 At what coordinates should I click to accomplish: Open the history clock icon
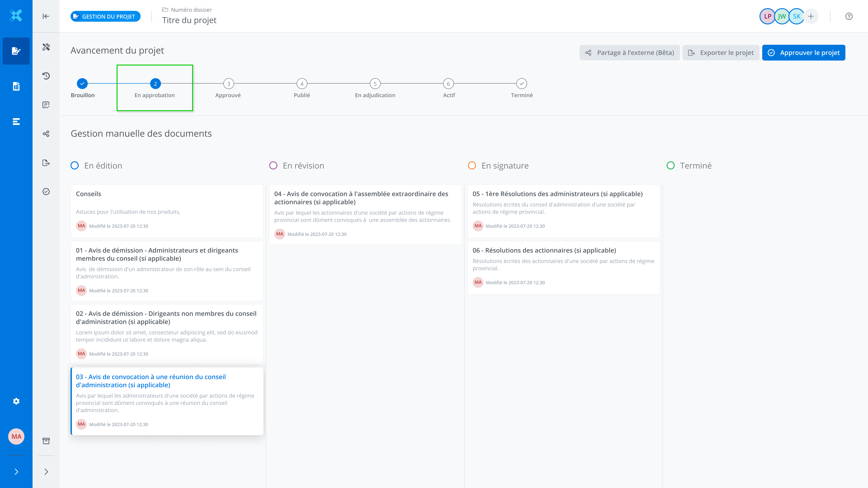[46, 76]
